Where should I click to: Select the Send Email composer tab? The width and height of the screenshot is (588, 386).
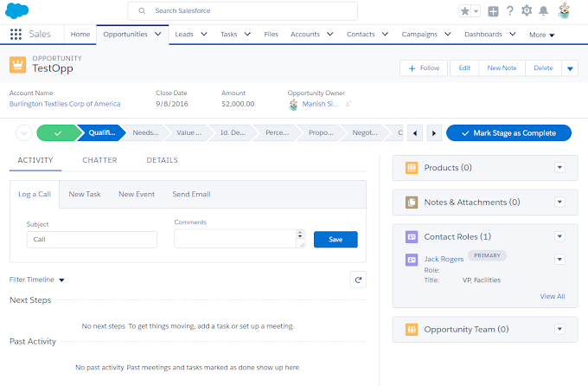(191, 194)
